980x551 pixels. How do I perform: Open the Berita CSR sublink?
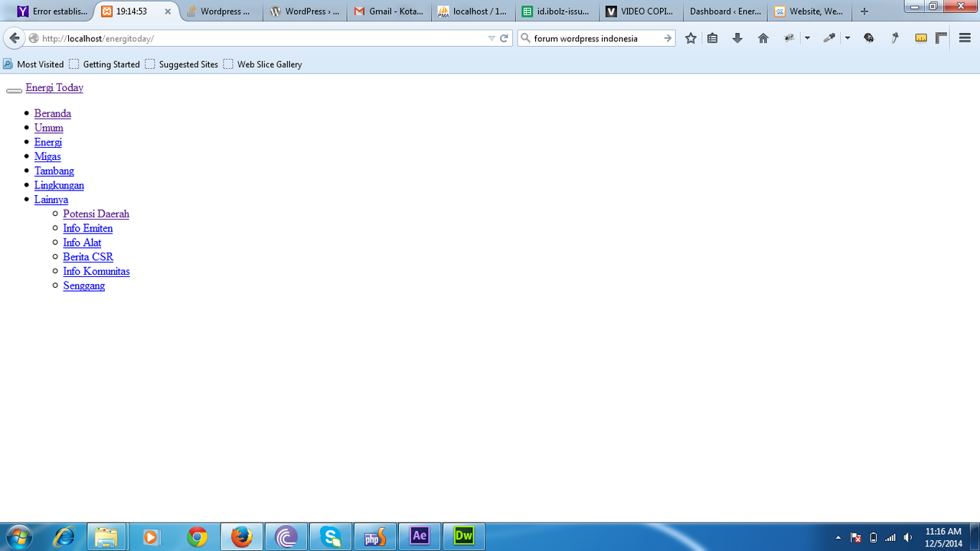tap(88, 257)
